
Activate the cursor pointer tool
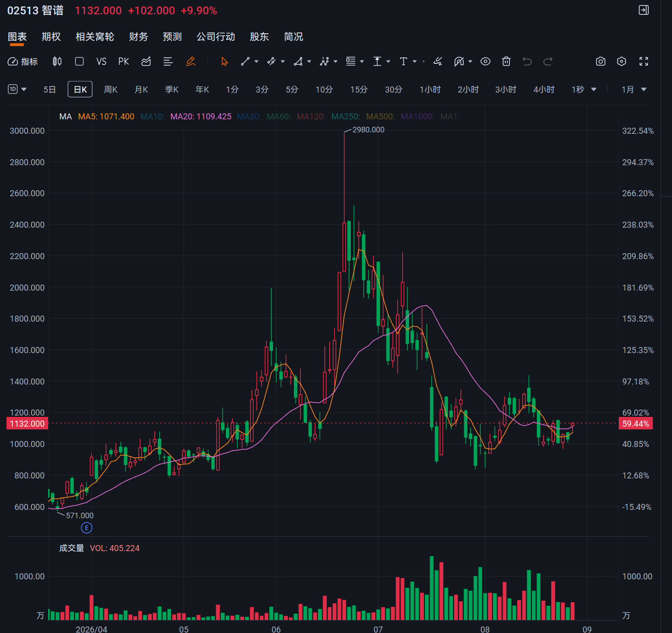(x=224, y=62)
